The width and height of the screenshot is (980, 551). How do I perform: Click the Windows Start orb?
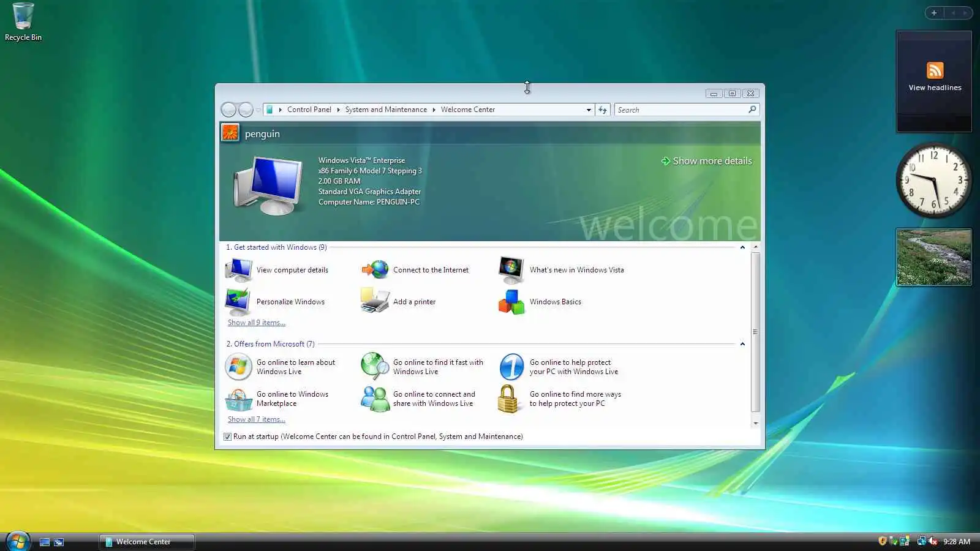(18, 542)
